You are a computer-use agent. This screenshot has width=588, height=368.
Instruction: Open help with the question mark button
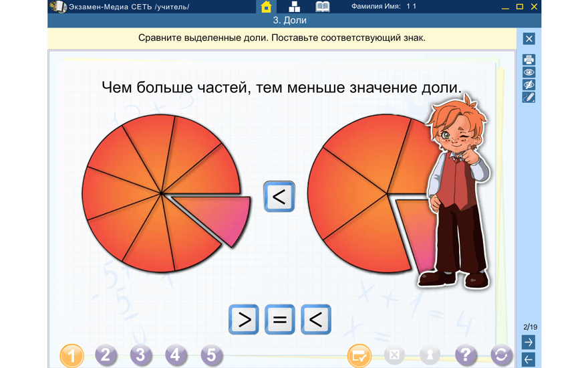click(465, 355)
